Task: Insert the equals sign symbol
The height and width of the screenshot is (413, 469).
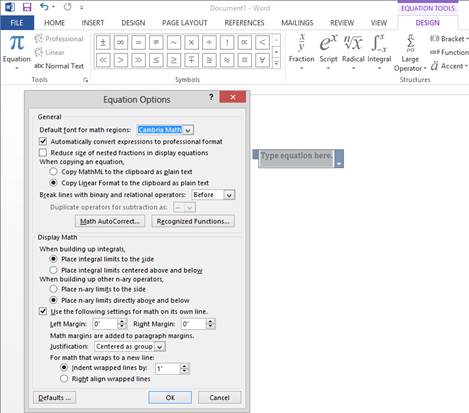Action: tap(138, 42)
